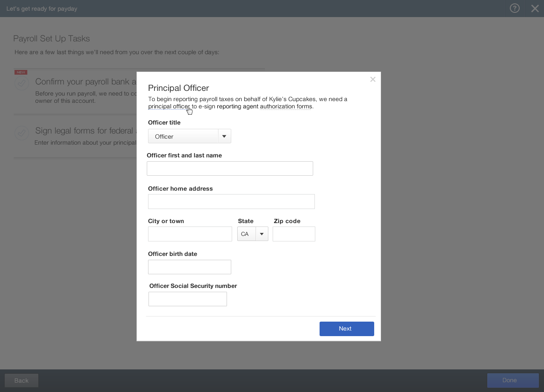Screen dimensions: 544x392
Task: Open the authorization forms link
Action: (286, 106)
